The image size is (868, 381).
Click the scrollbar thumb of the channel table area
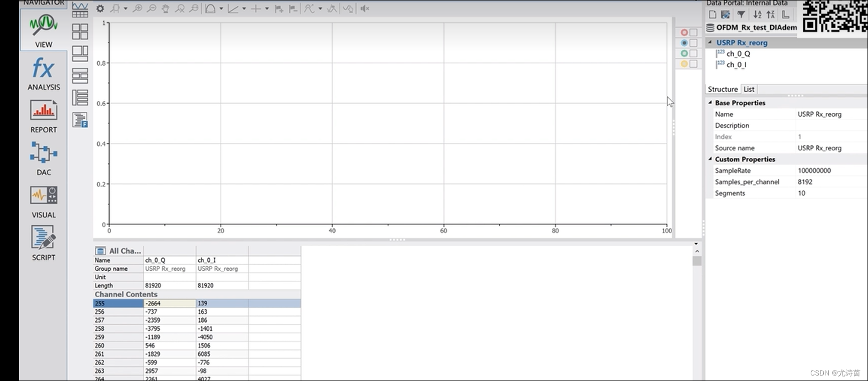(x=697, y=261)
